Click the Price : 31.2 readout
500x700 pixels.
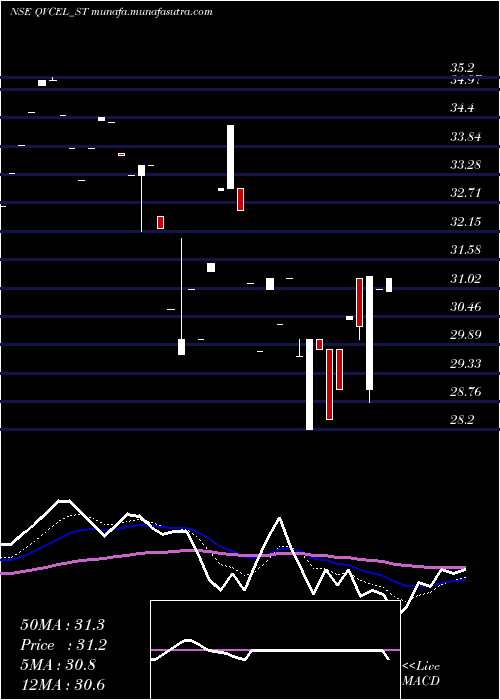pos(62,645)
